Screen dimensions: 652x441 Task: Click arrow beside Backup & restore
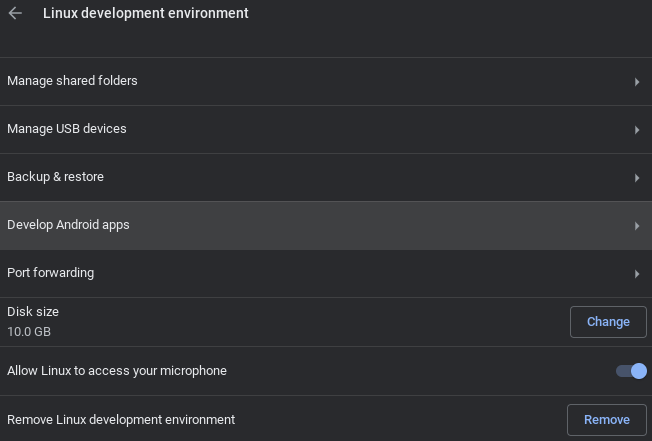(x=637, y=178)
